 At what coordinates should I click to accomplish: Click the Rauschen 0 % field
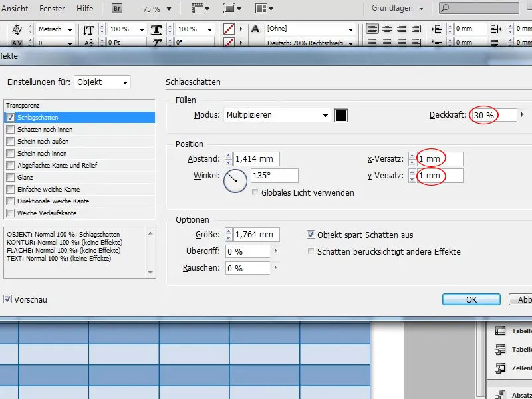pos(247,268)
